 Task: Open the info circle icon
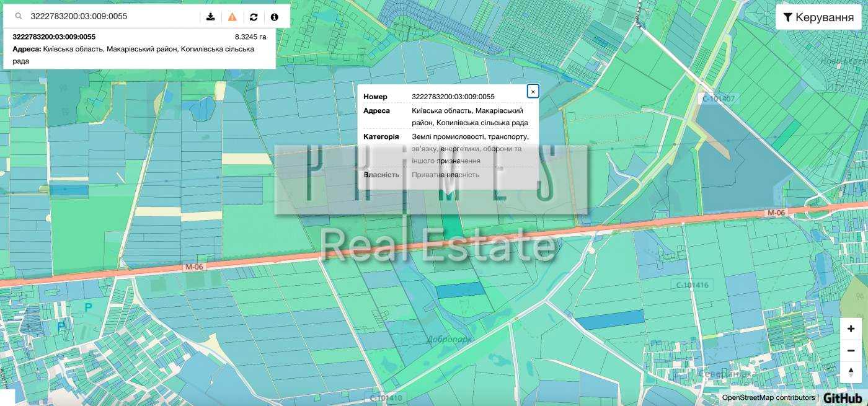pyautogui.click(x=275, y=17)
